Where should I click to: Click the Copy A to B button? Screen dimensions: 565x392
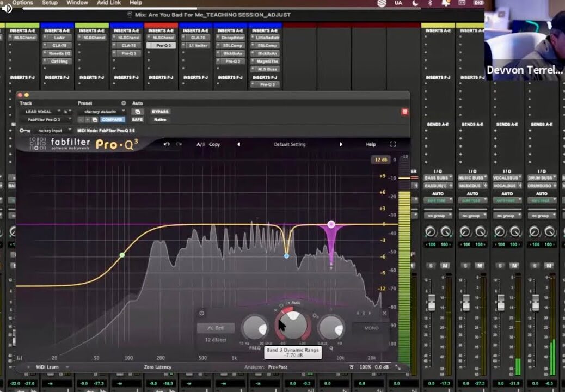coord(214,144)
